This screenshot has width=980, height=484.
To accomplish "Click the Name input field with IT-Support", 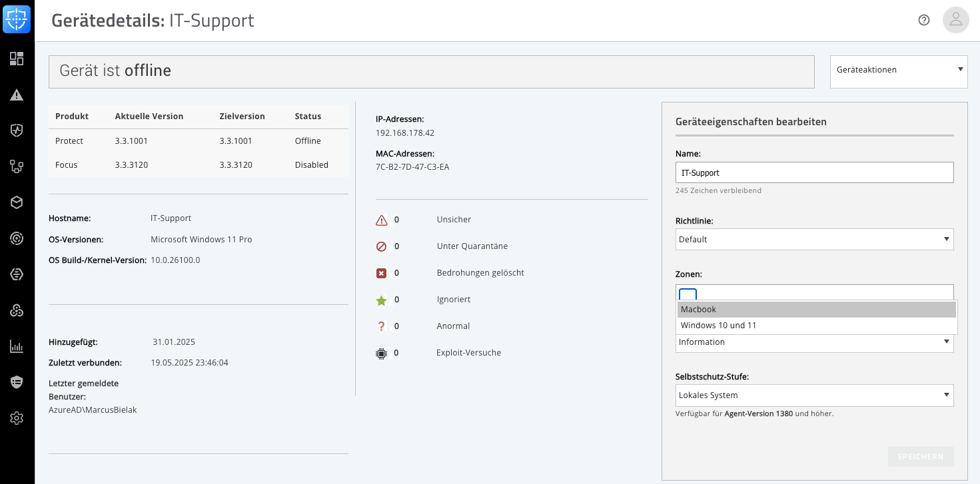I will [814, 172].
